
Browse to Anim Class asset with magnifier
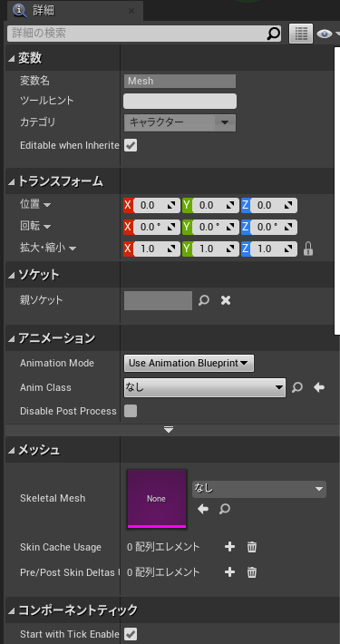(x=296, y=387)
